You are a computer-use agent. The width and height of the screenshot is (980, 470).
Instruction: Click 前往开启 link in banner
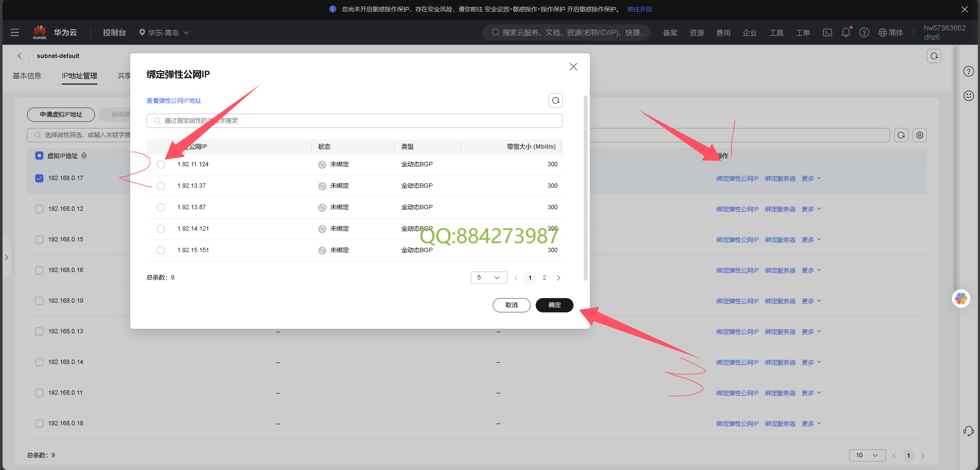[x=639, y=9]
